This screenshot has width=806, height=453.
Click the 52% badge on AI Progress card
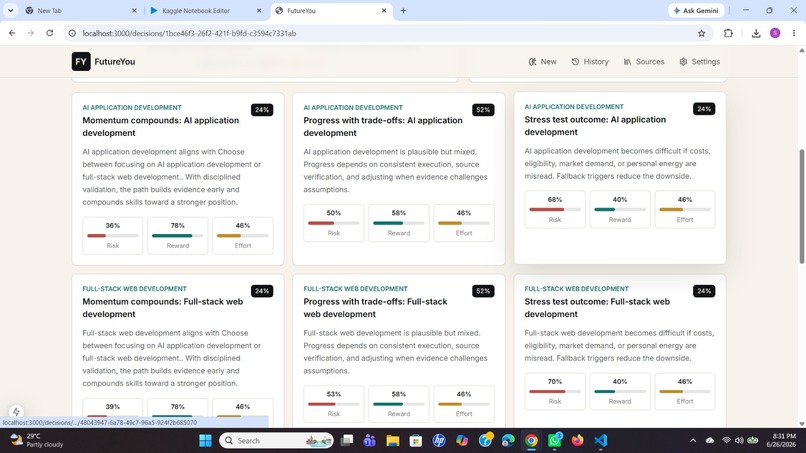click(x=483, y=110)
